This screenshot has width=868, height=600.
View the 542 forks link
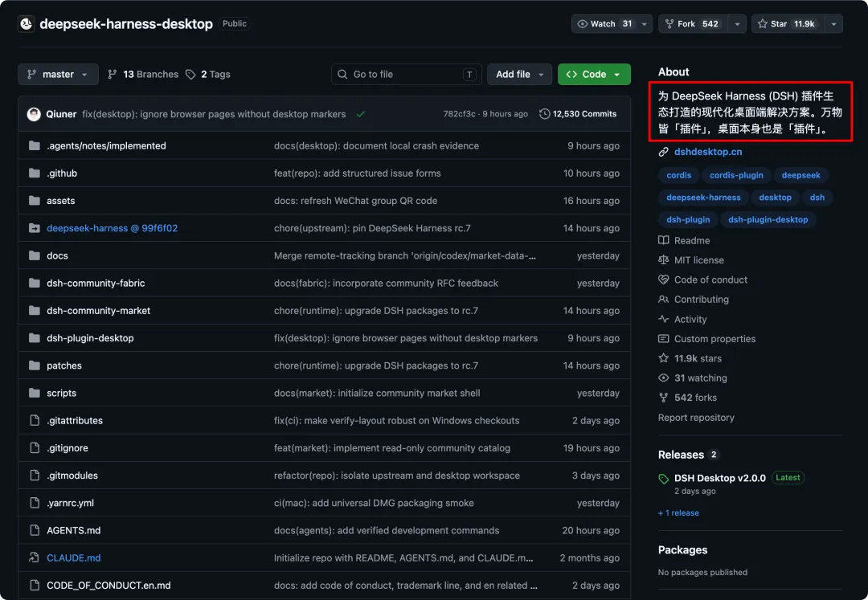click(x=687, y=398)
